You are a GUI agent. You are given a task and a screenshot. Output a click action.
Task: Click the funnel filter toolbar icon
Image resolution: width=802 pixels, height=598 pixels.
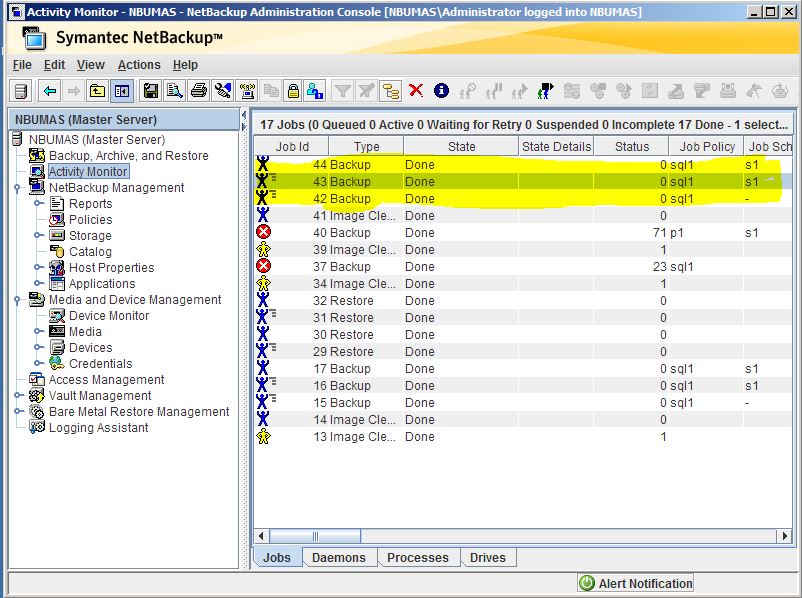(343, 92)
